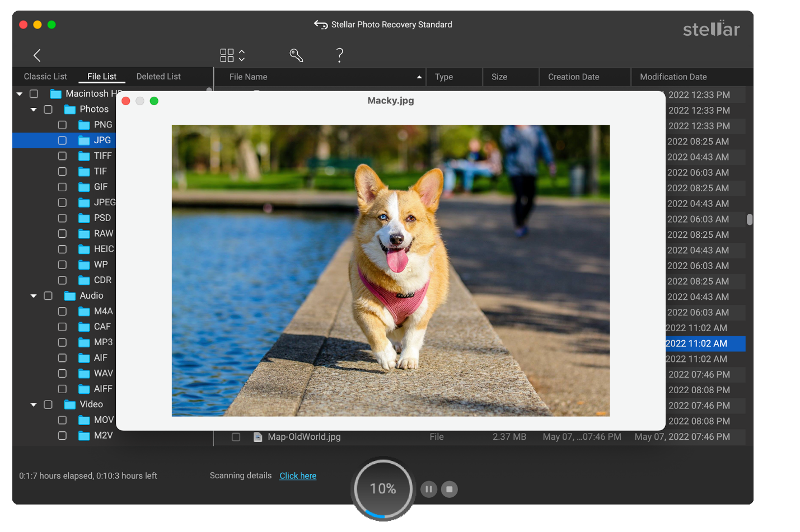The image size is (800, 532).
Task: Click the key activation icon
Action: coord(296,55)
